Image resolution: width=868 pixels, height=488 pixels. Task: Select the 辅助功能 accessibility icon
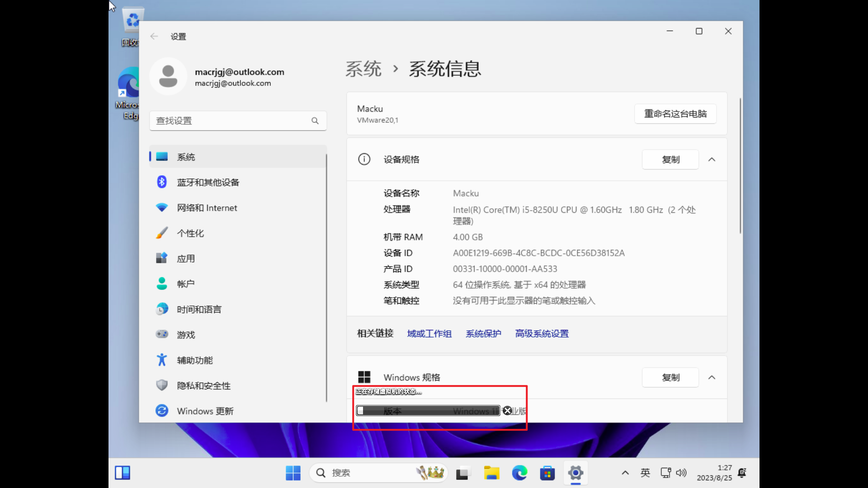point(162,360)
